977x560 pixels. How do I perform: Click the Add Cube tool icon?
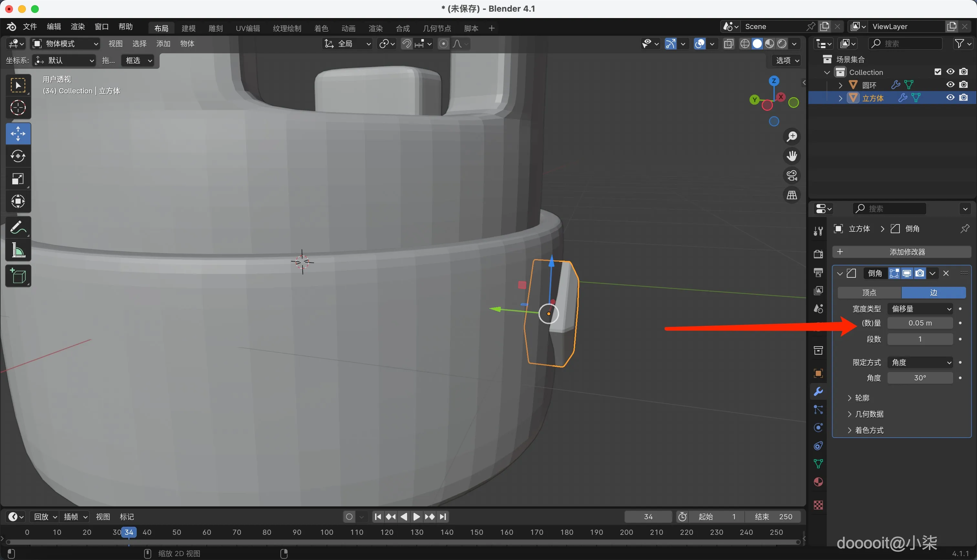[18, 276]
